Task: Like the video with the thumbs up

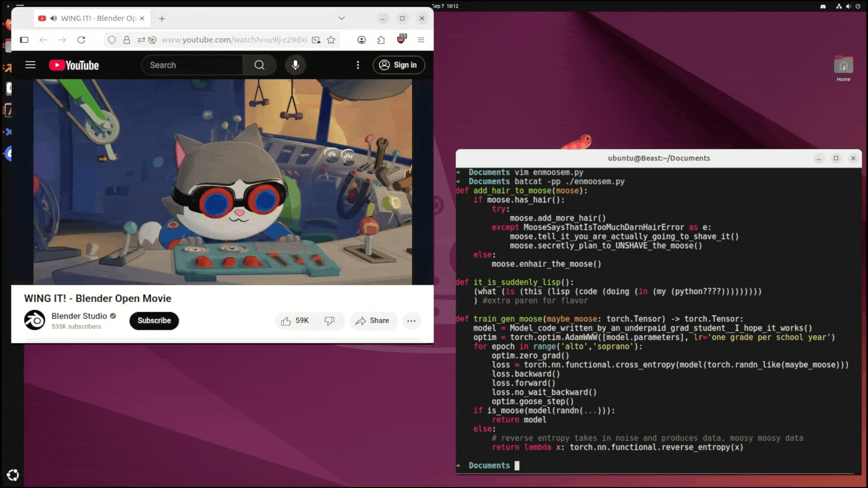Action: click(285, 321)
